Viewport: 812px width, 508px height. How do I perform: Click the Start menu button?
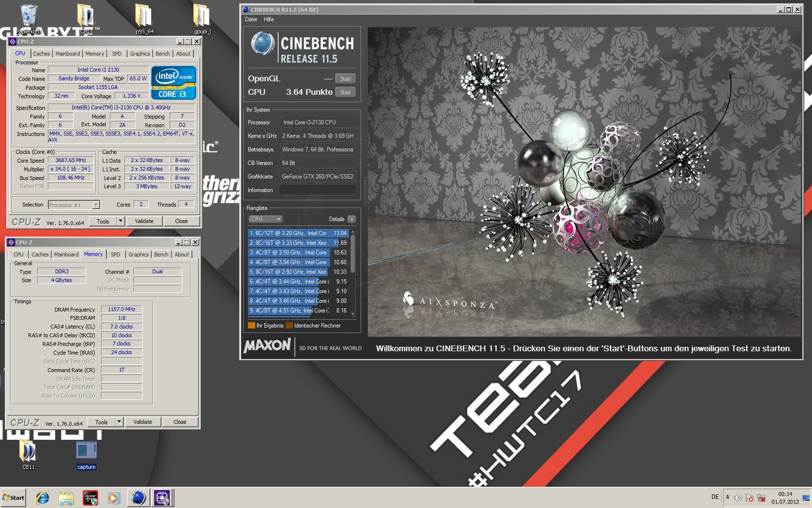click(x=13, y=497)
